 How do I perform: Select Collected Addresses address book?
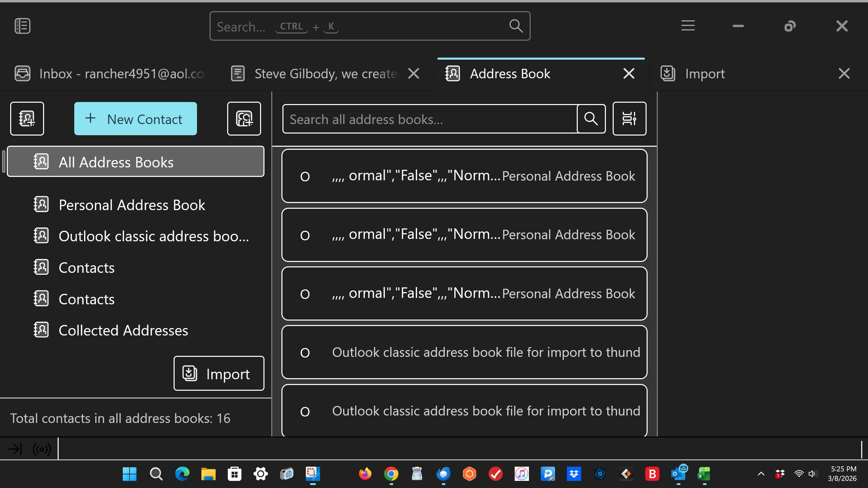point(123,330)
